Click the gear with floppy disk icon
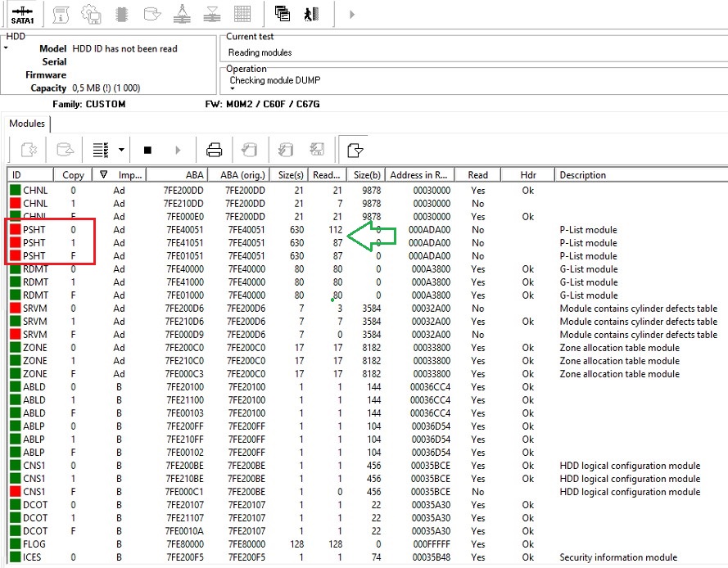 click(91, 14)
